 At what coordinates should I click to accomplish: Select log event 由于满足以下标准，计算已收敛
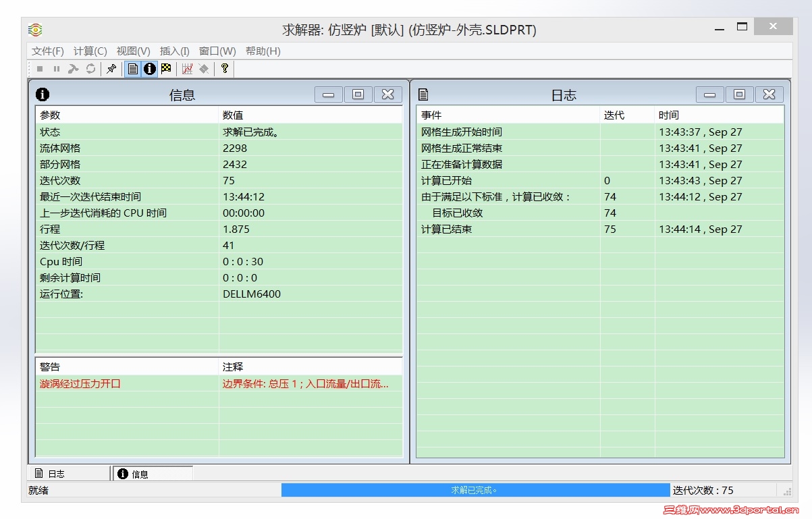coord(600,197)
